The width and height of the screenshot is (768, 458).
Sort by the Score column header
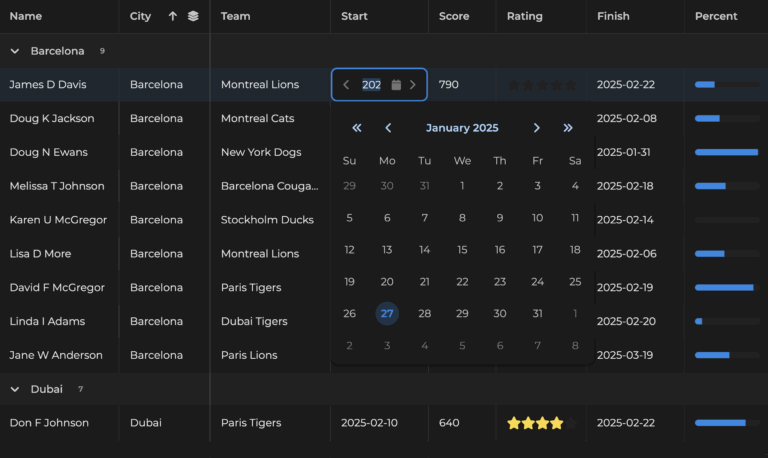coord(456,16)
